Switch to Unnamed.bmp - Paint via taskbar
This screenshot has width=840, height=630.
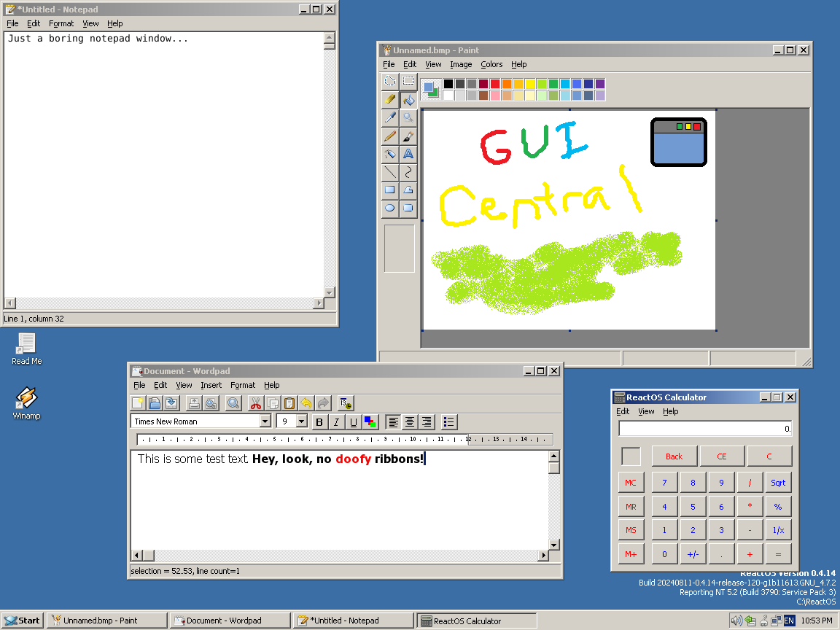click(106, 621)
